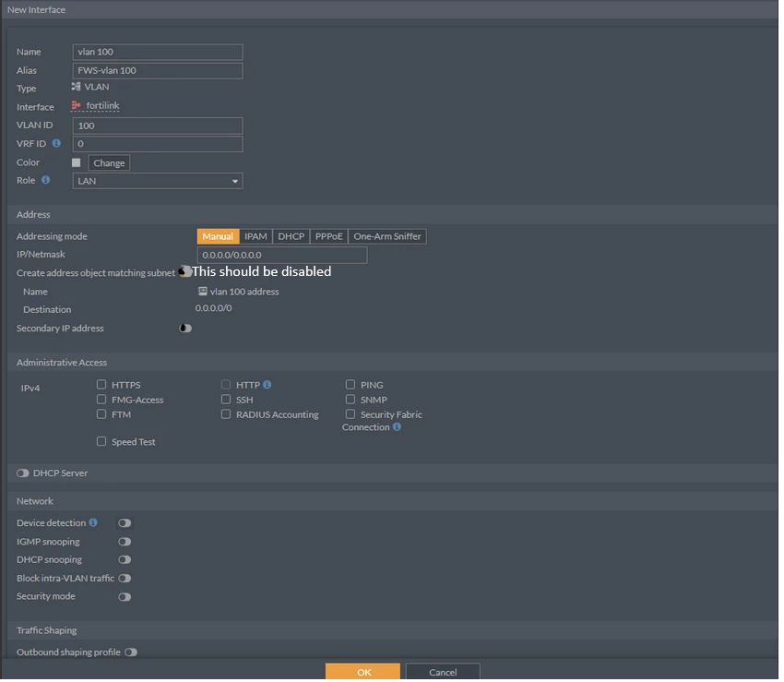784x682 pixels.
Task: Enable Outbound shaping profile toggle
Action: 131,653
